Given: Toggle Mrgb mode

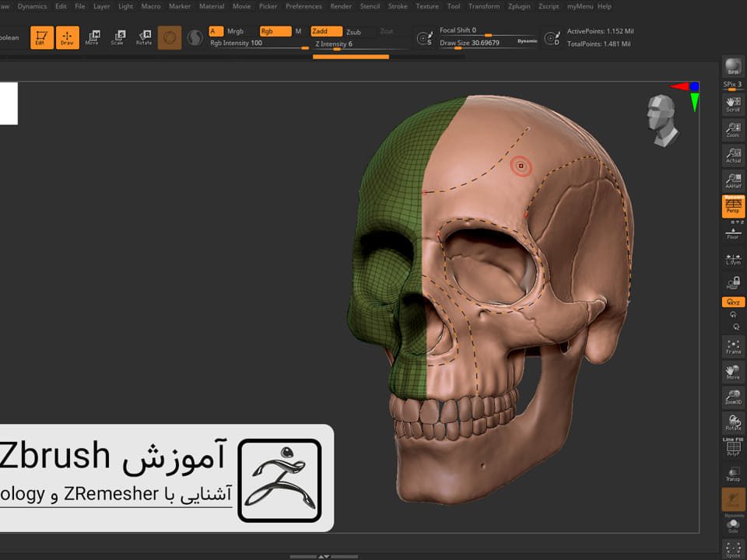Looking at the screenshot, I should point(235,31).
